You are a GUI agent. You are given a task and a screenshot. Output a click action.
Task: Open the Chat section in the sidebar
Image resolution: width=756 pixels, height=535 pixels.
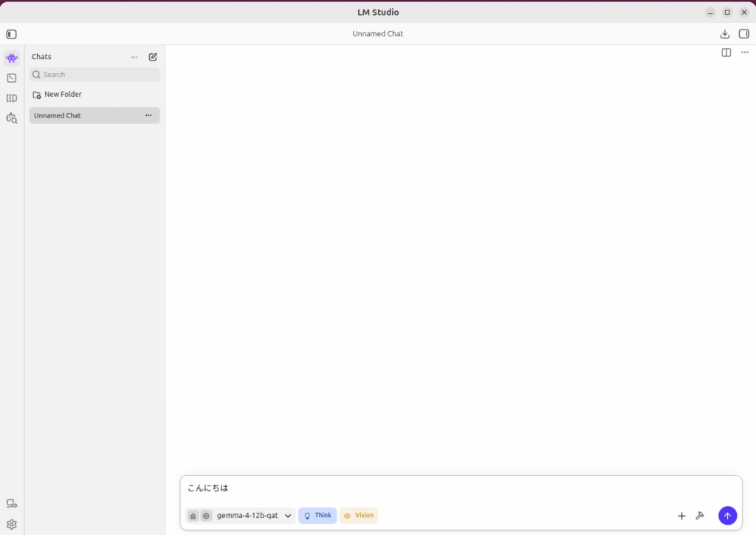coord(12,58)
